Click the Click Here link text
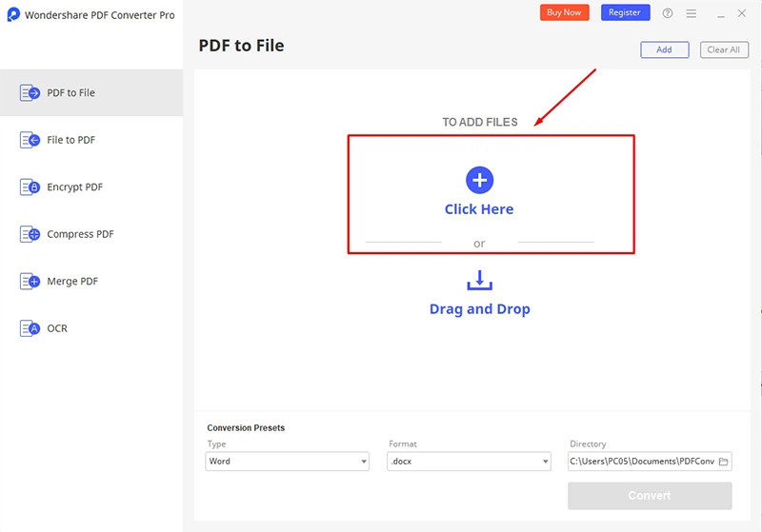The image size is (762, 532). 479,209
